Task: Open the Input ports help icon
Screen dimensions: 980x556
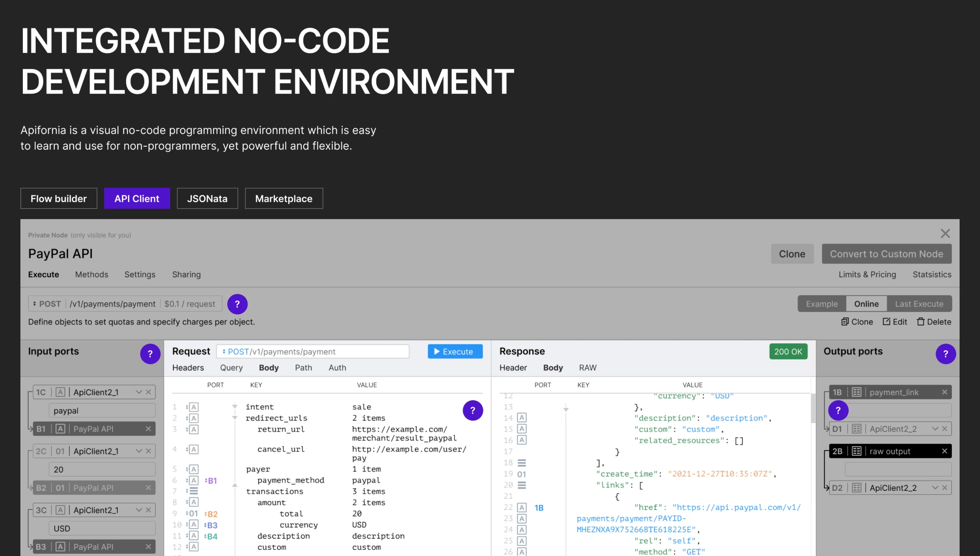Action: (x=150, y=354)
